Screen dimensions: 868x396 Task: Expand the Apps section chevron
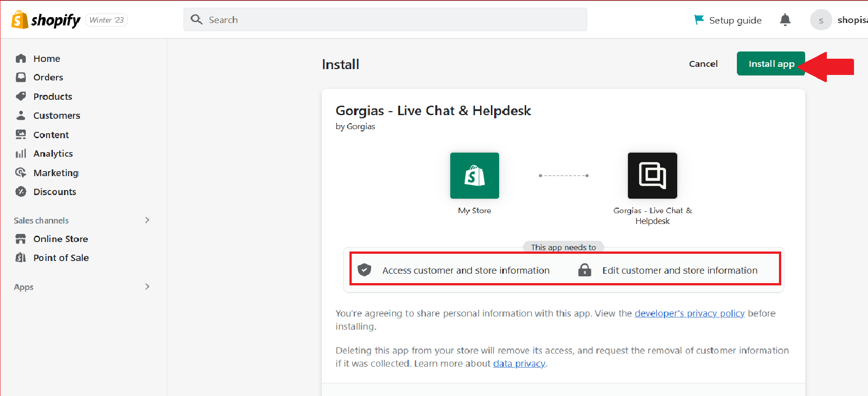point(147,286)
